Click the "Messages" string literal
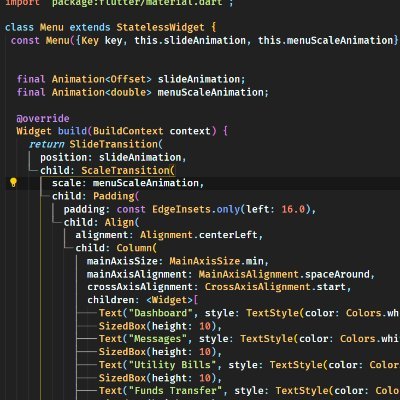400x400 pixels. coord(158,339)
